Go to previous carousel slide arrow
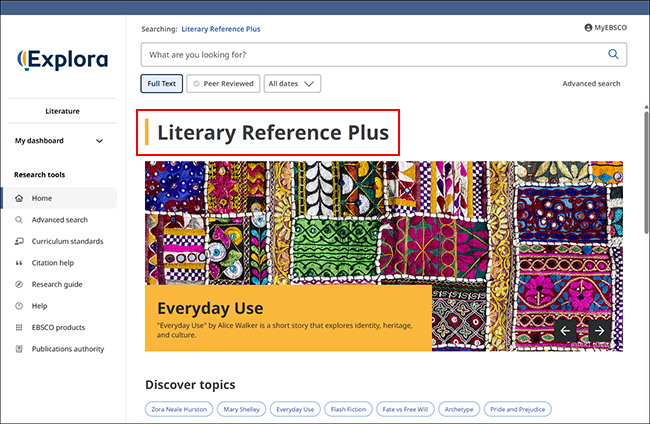650x424 pixels. coord(565,331)
